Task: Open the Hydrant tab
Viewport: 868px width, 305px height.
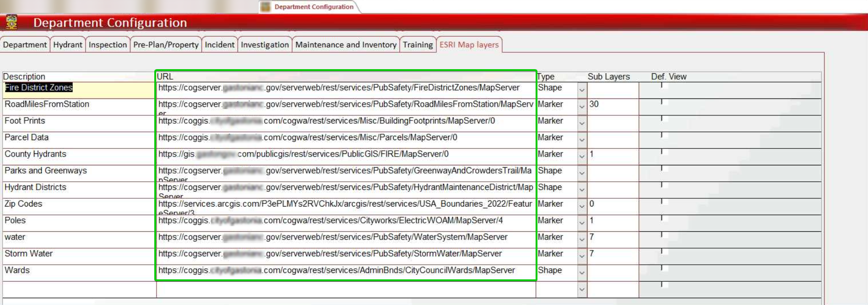Action: tap(68, 44)
